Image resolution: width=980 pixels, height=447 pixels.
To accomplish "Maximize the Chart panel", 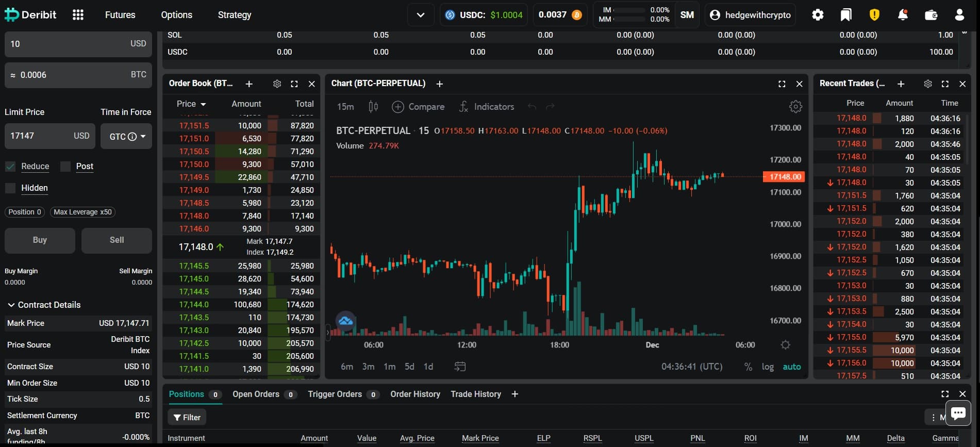I will 782,84.
